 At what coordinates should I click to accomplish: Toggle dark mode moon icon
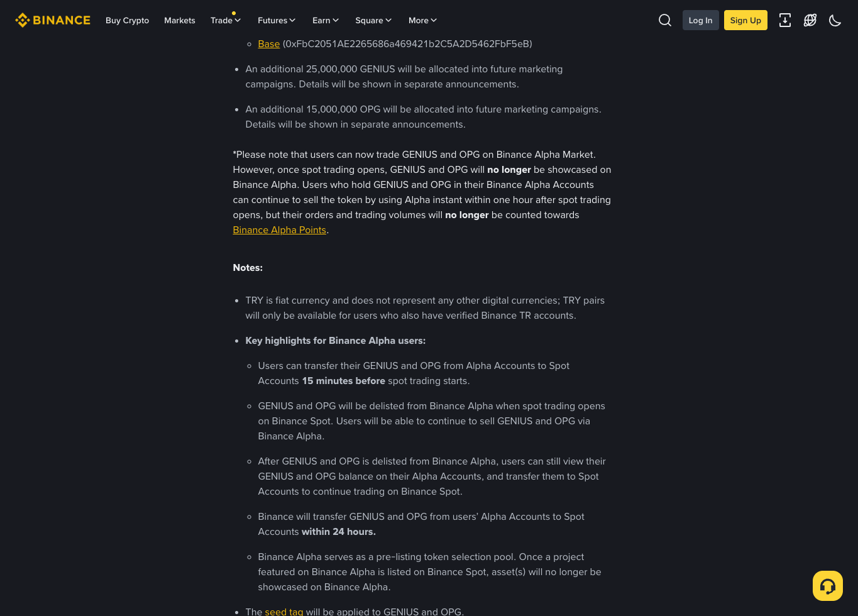(x=835, y=20)
